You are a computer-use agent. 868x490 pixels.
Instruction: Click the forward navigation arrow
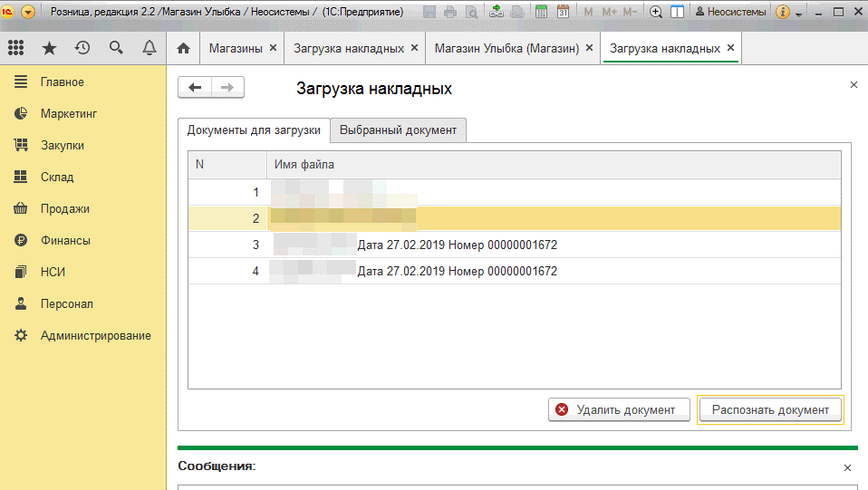click(227, 87)
